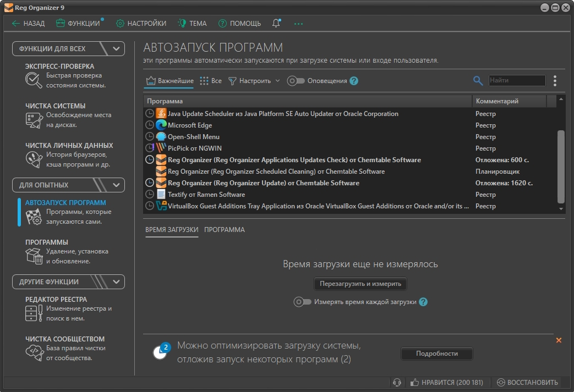Click the Перезагрузить и измерить button

click(360, 284)
